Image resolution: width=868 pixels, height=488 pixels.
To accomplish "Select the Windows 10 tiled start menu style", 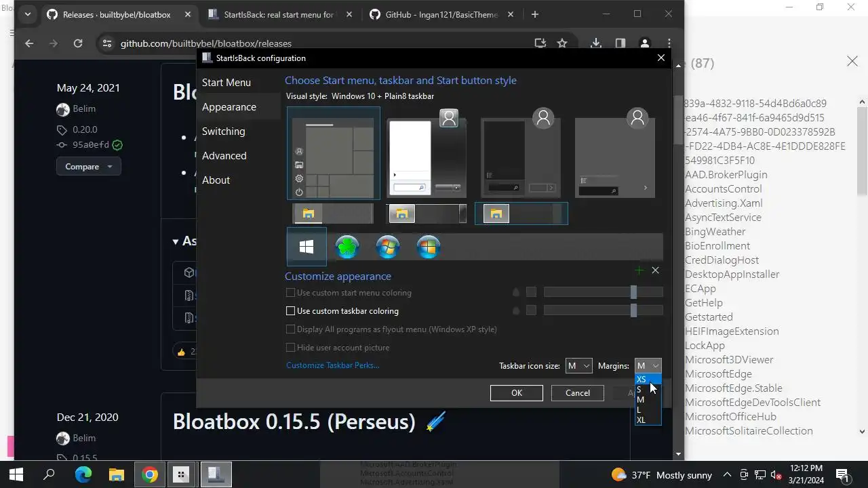I will point(334,154).
